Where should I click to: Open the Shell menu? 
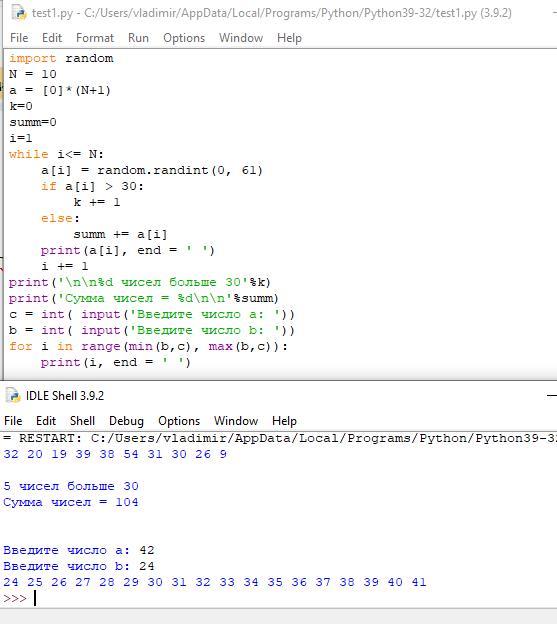pos(82,421)
